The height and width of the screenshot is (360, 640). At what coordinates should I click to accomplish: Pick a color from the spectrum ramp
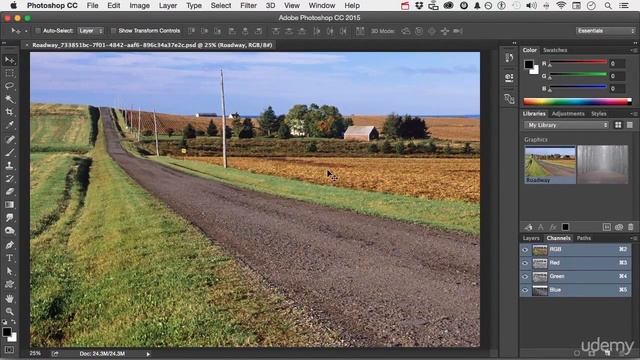coord(577,101)
